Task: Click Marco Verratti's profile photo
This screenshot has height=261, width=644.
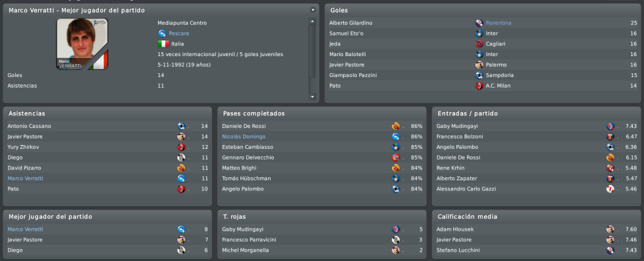Action: [x=82, y=44]
